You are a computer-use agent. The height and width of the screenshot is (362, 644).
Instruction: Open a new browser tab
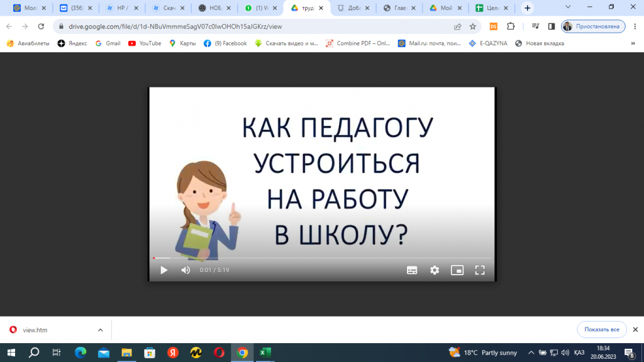coord(527,8)
